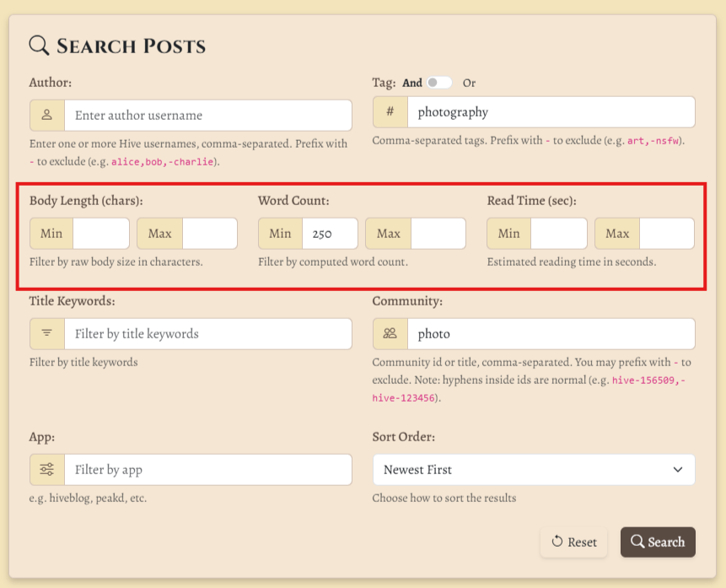The width and height of the screenshot is (726, 588).
Task: Click the Community field containing photo
Action: coord(551,333)
